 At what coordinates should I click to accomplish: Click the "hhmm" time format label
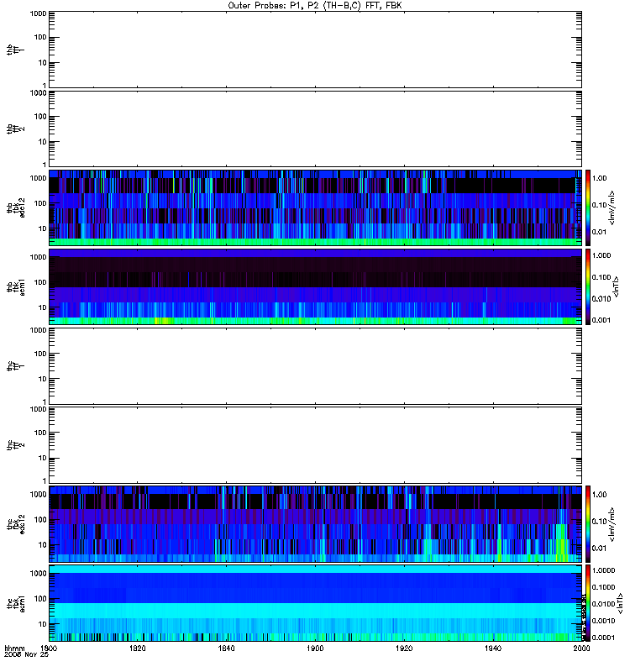14,648
